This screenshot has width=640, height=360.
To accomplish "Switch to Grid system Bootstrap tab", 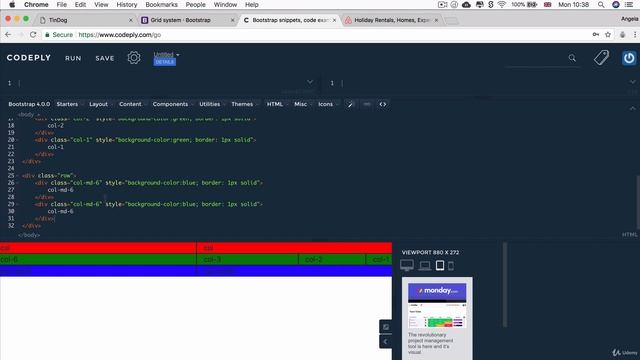I will [x=187, y=20].
